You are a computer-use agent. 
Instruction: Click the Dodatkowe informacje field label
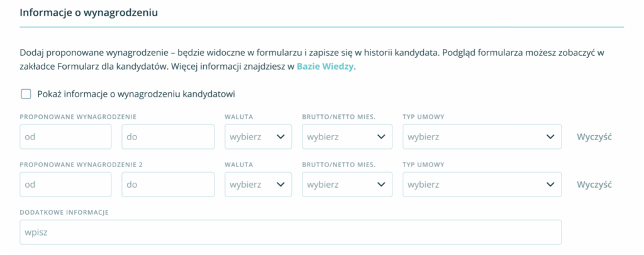[65, 212]
